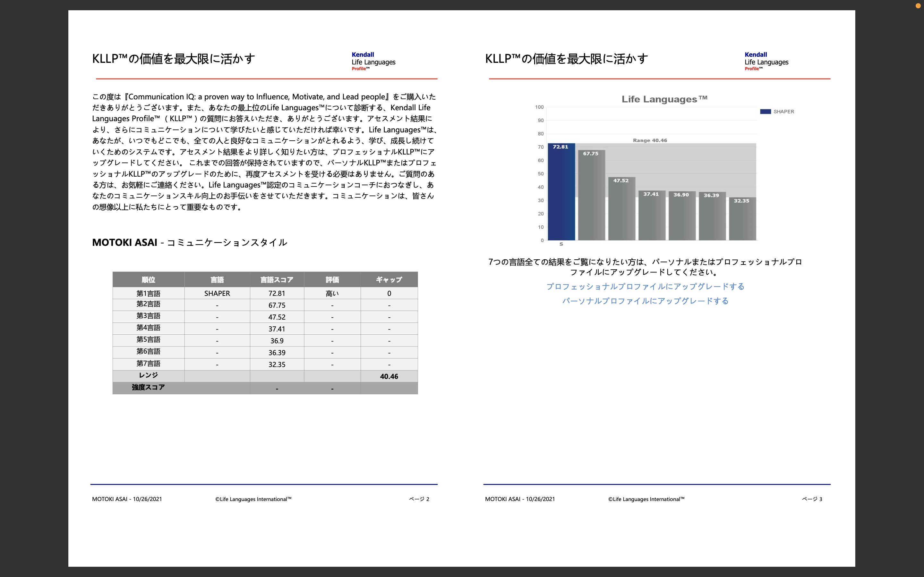Viewport: 924px width, 577px height.
Task: Open the professional profile upgrade link
Action: 645,287
